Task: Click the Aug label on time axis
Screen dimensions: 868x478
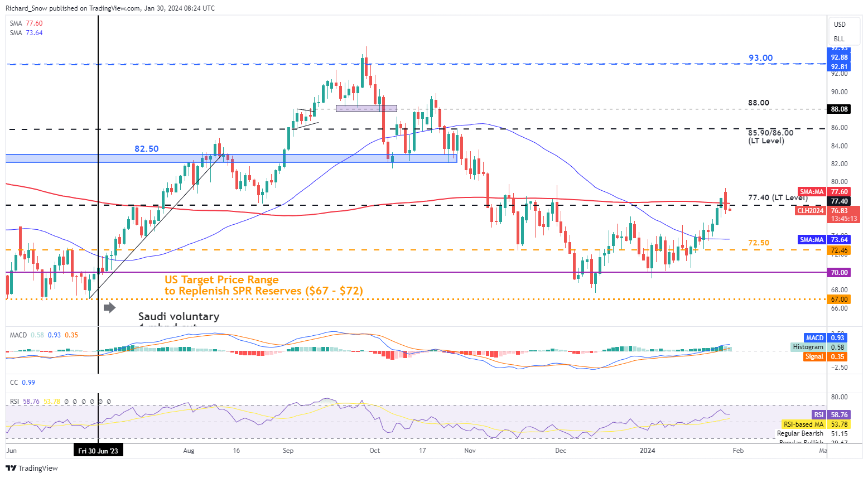Action: [x=189, y=451]
